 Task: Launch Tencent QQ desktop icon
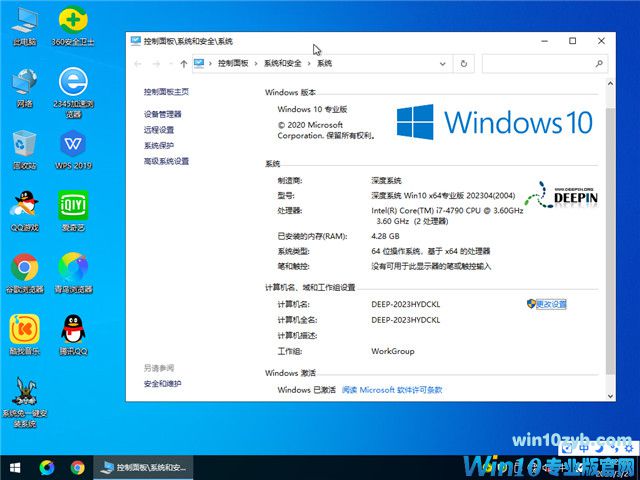click(x=73, y=335)
